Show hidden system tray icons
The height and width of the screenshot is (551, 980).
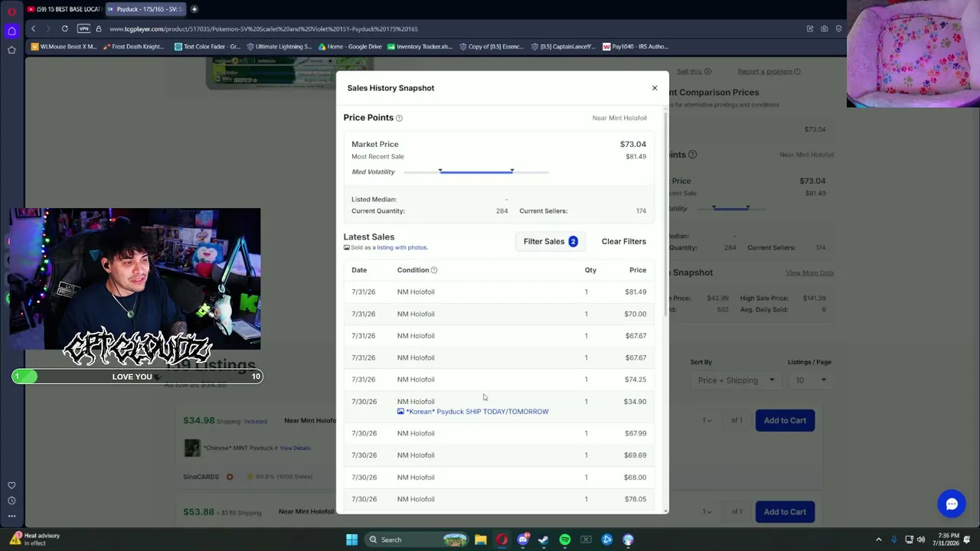click(878, 540)
